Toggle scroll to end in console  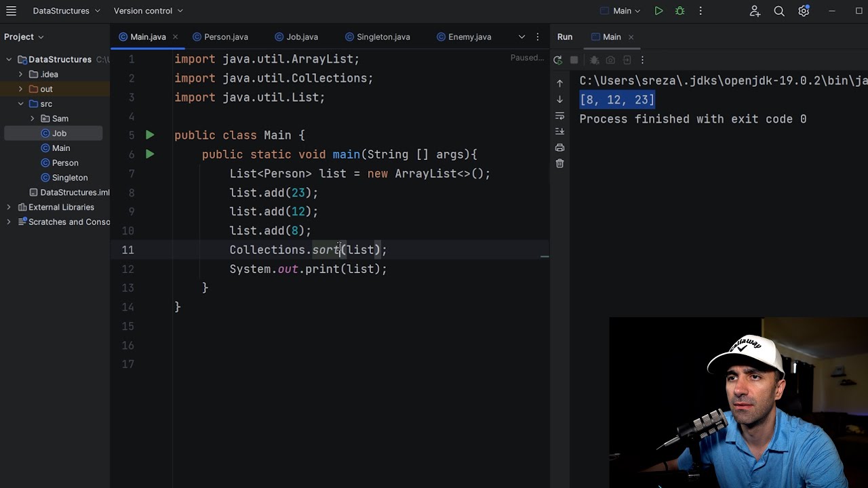(559, 131)
